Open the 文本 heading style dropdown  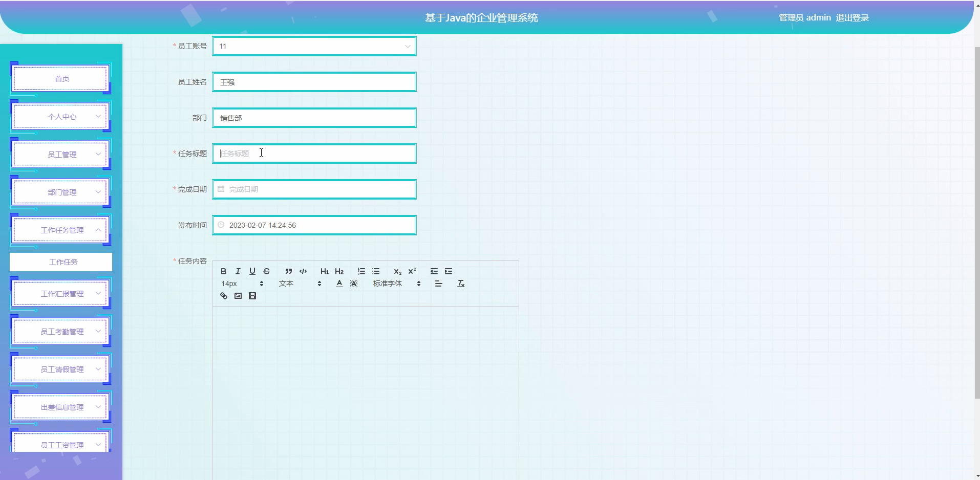tap(300, 283)
